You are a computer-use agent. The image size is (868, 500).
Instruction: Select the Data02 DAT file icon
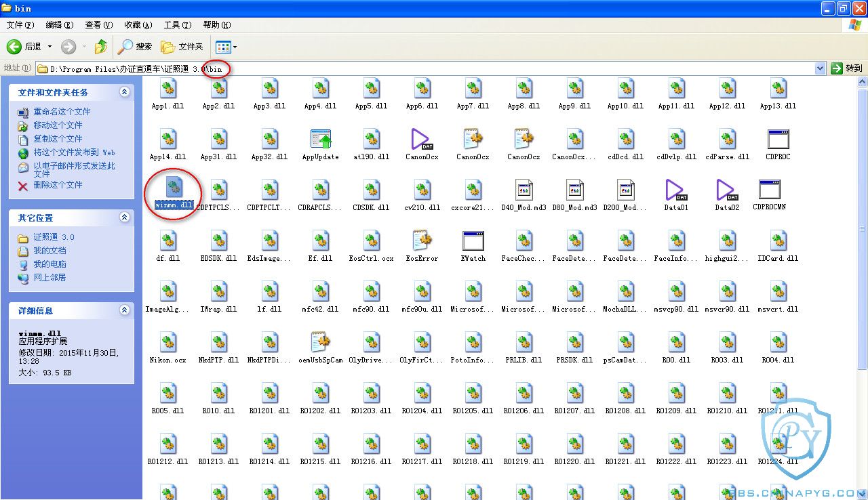point(727,190)
